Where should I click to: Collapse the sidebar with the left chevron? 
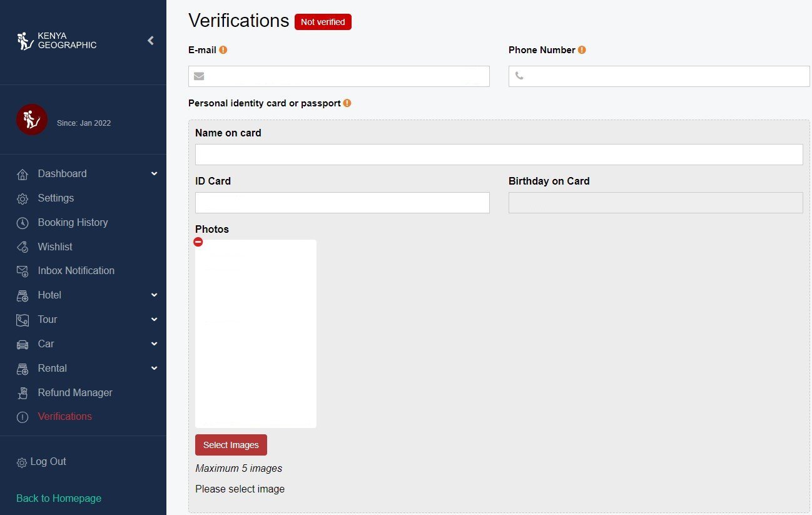151,41
